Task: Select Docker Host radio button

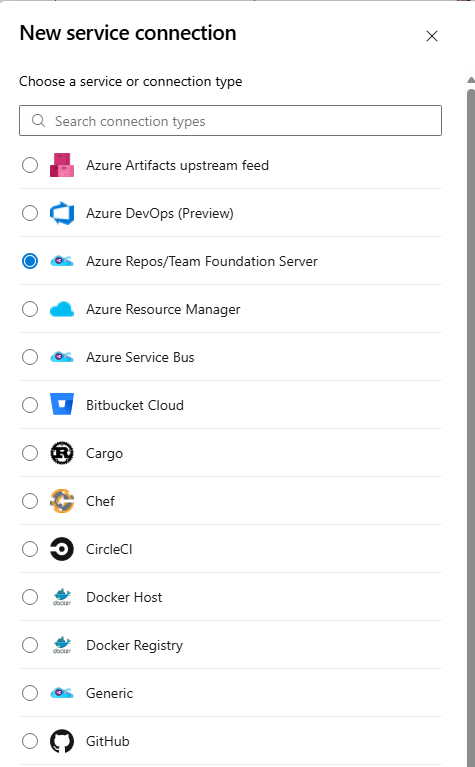Action: [30, 597]
